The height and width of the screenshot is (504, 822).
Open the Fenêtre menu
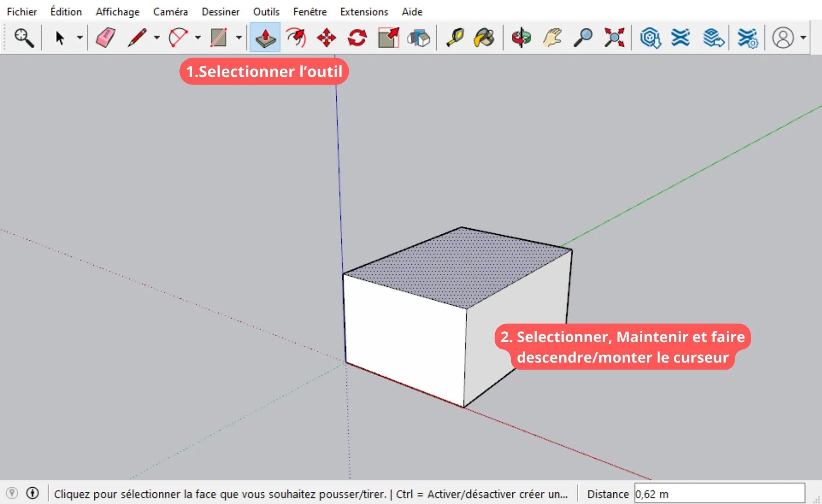pos(310,12)
